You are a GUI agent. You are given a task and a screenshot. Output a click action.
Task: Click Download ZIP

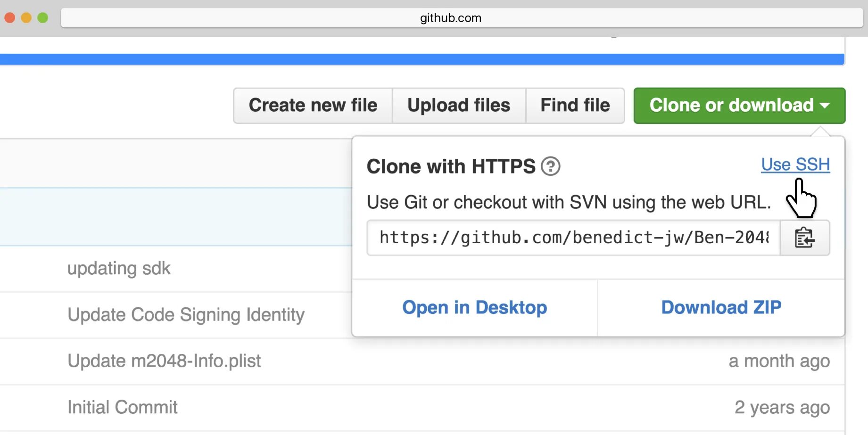pos(721,308)
